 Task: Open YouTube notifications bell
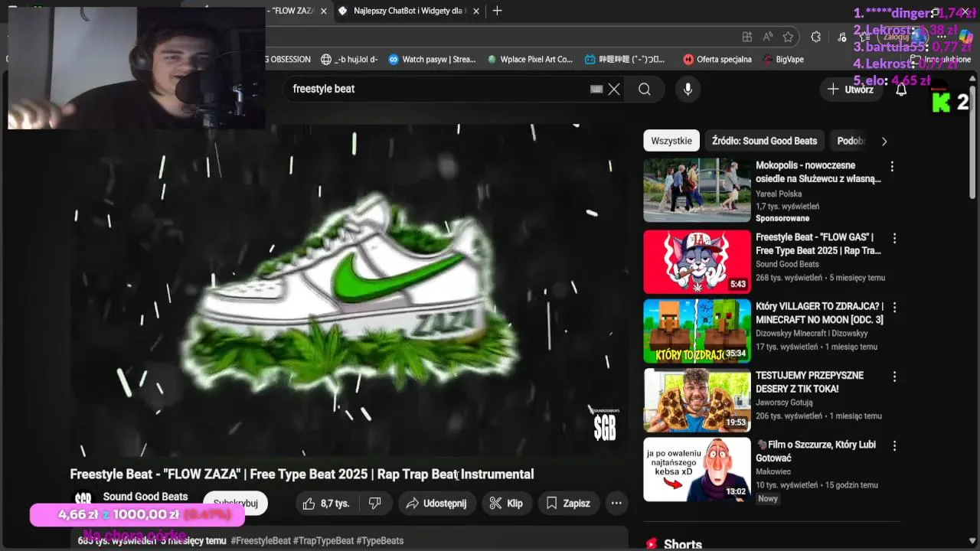(901, 90)
